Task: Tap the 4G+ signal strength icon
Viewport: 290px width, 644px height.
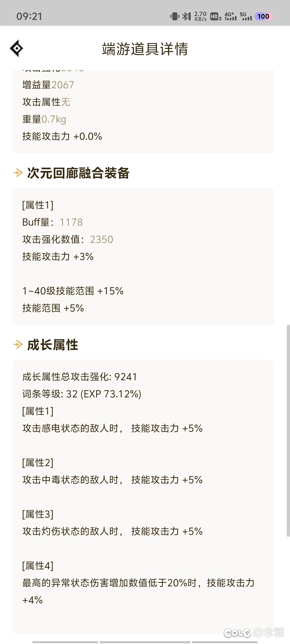Action: tap(230, 16)
